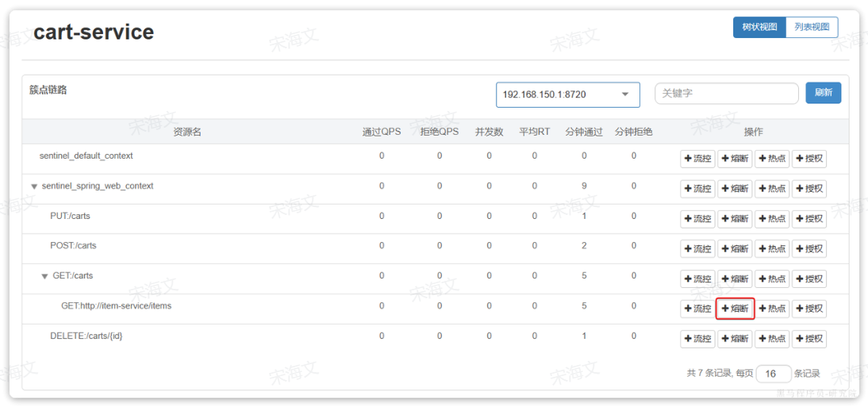Add 授权 rule for sentinel_default_context

[x=808, y=159]
